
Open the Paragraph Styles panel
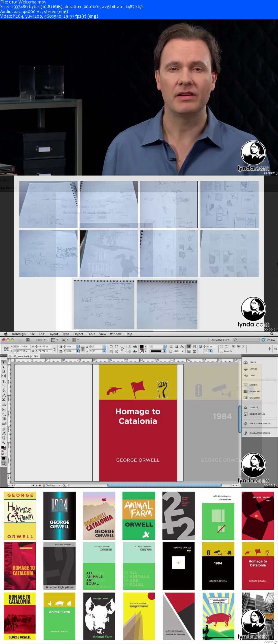pyautogui.click(x=257, y=424)
